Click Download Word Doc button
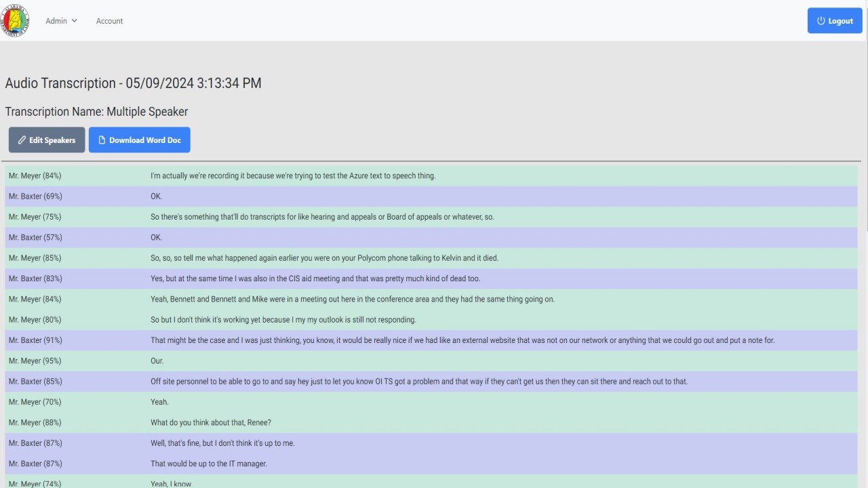This screenshot has width=868, height=488. (140, 140)
